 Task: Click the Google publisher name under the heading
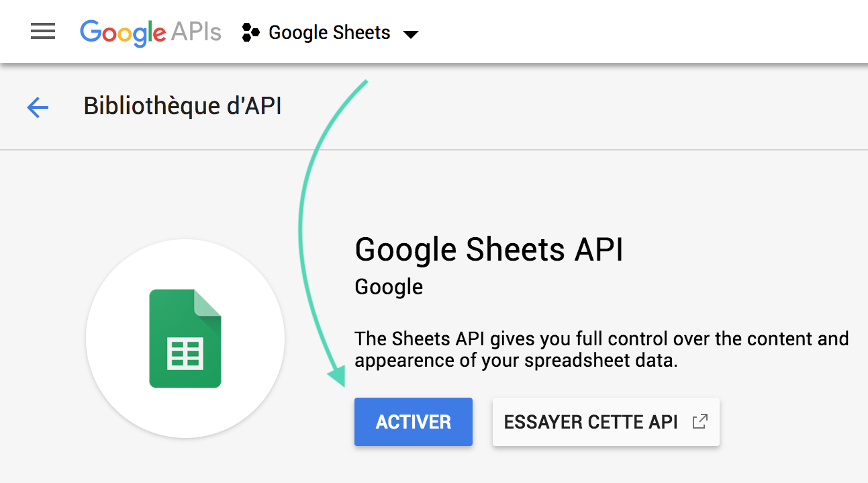click(x=389, y=288)
